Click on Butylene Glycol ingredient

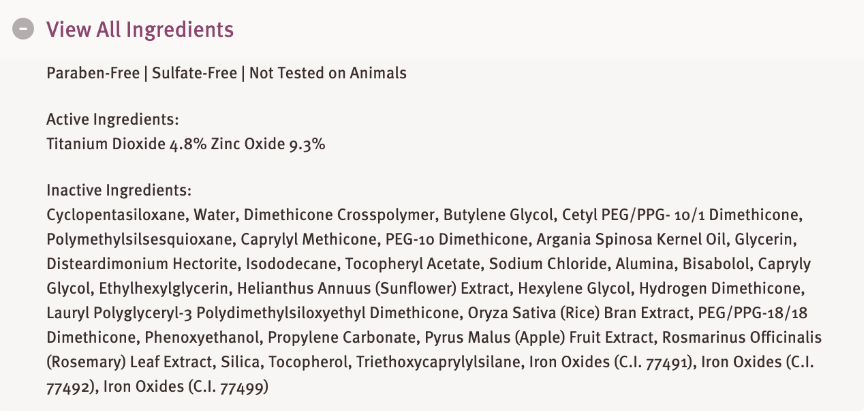point(498,215)
